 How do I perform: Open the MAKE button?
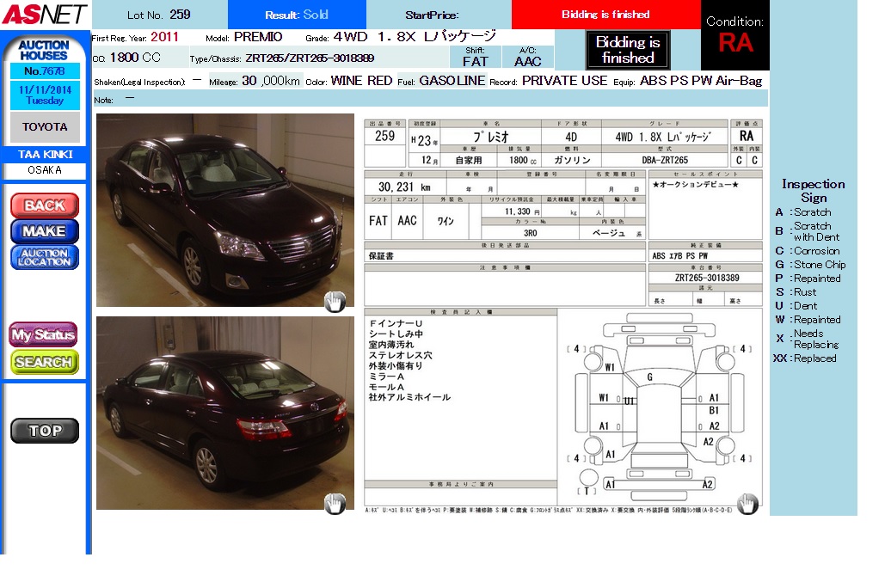[45, 231]
